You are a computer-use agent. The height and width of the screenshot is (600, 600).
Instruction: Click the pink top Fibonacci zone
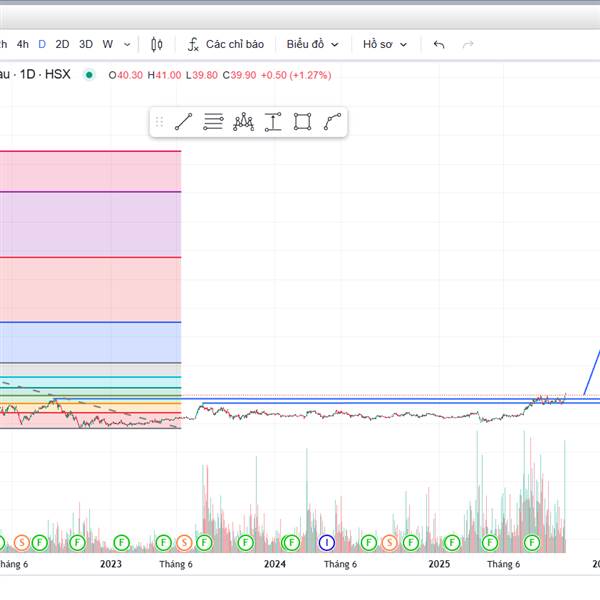90,170
